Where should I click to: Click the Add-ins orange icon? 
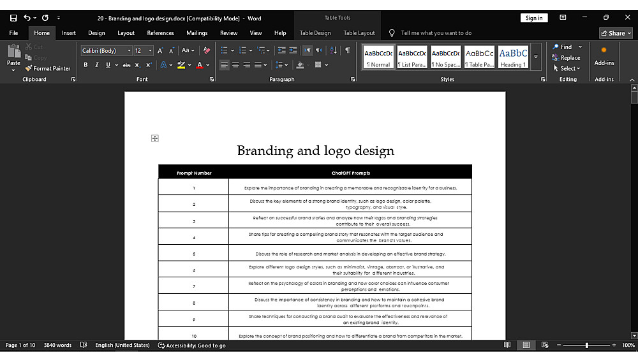[604, 50]
